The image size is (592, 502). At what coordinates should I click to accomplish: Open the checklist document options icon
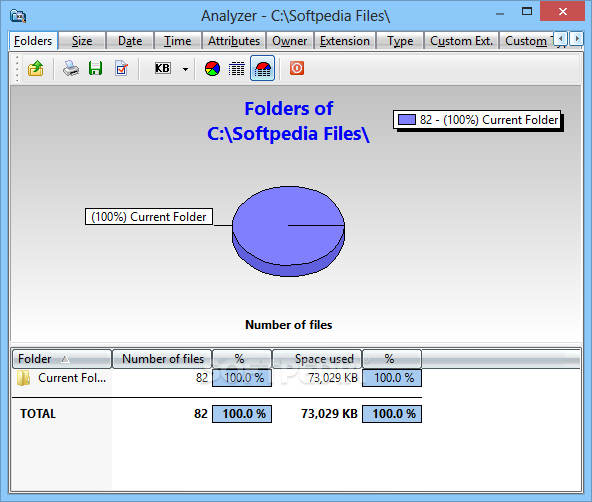pos(121,69)
